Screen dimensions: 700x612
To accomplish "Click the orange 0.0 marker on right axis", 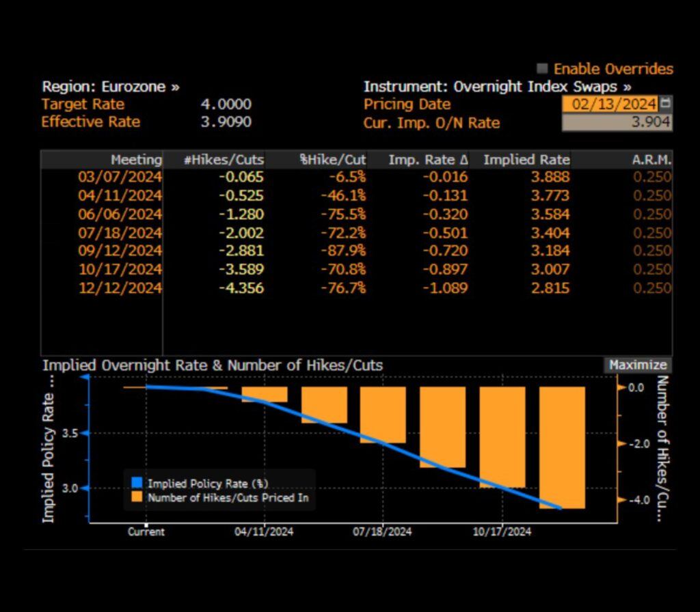I will point(621,387).
